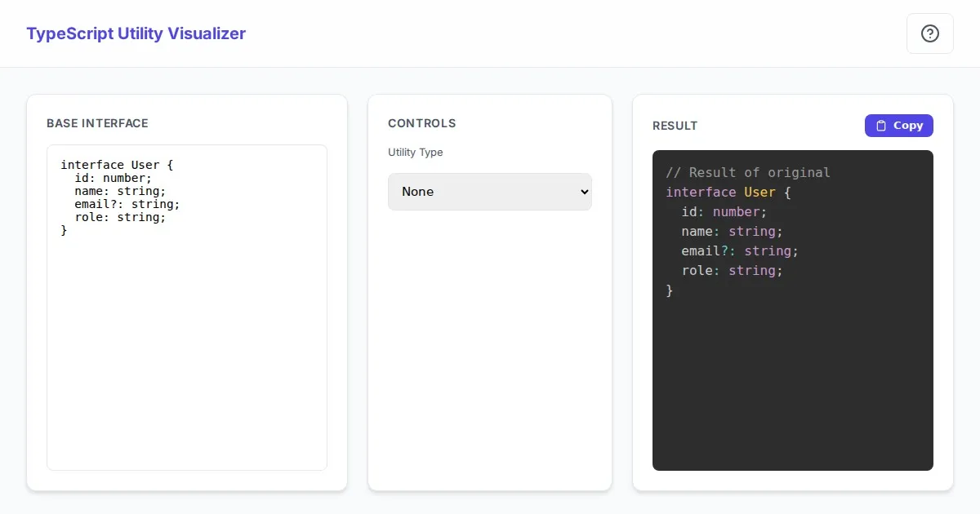
Task: Open the Utility Type dropdown showing None
Action: (488, 192)
